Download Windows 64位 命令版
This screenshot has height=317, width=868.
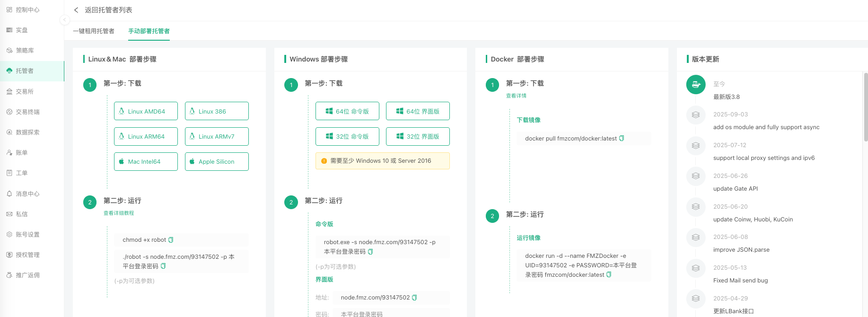pos(347,111)
